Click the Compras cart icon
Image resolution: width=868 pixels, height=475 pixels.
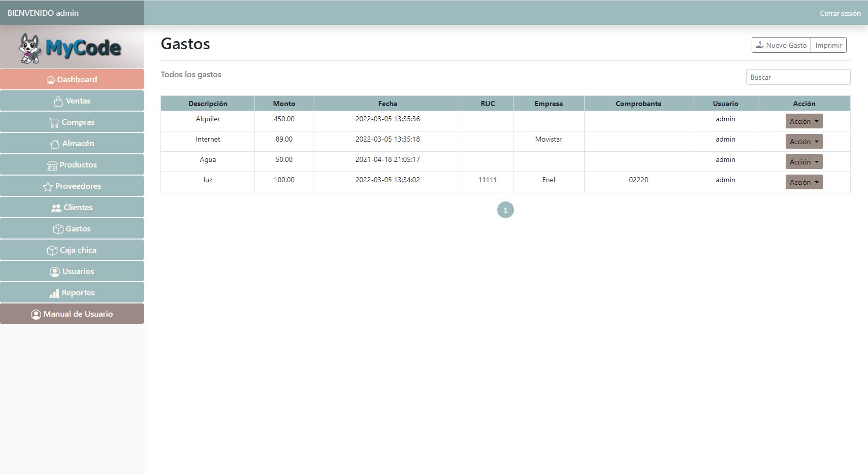click(x=54, y=122)
